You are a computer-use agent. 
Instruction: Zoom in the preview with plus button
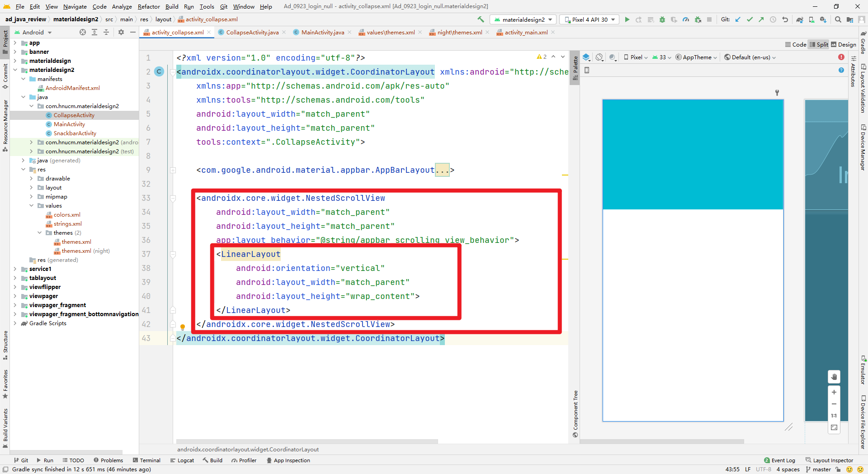tap(834, 392)
